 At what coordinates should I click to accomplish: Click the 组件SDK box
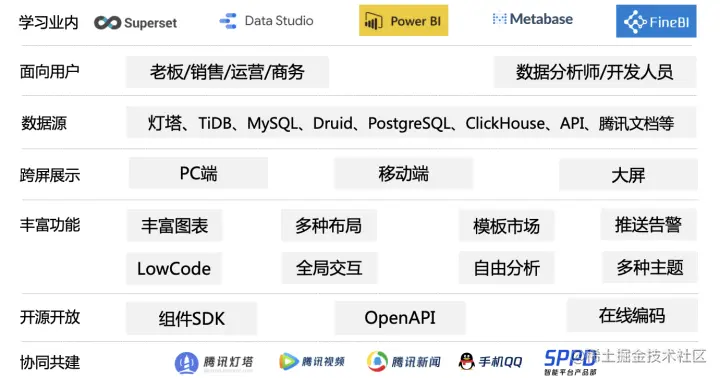click(x=191, y=318)
